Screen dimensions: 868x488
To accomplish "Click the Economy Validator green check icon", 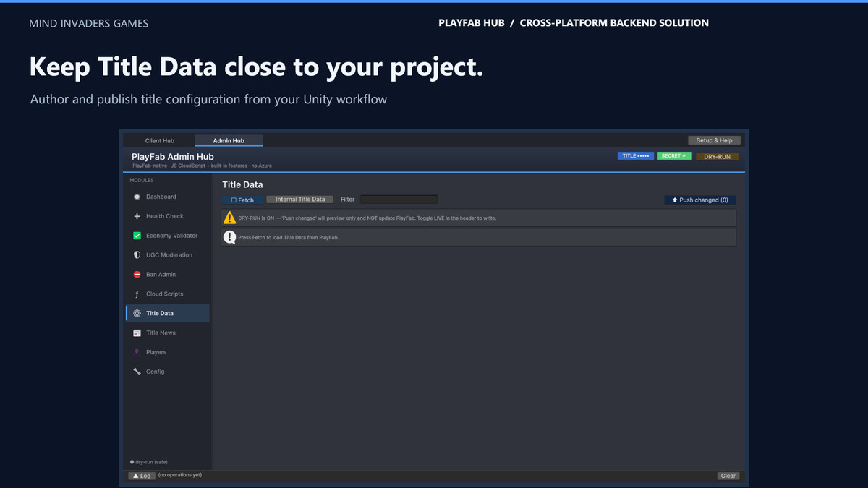I will [x=137, y=236].
